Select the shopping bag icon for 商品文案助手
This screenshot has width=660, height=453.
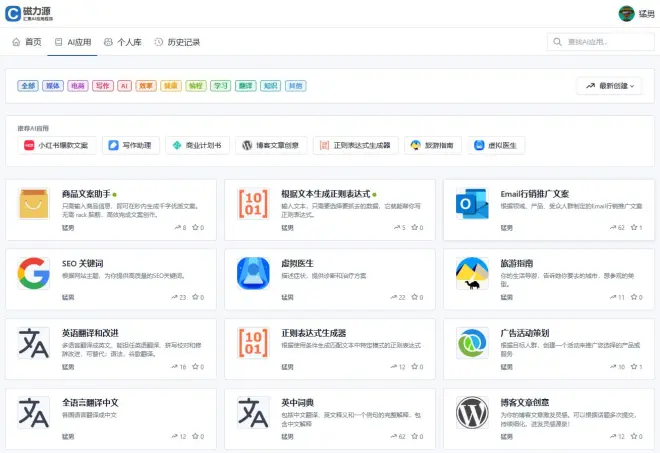[x=34, y=203]
